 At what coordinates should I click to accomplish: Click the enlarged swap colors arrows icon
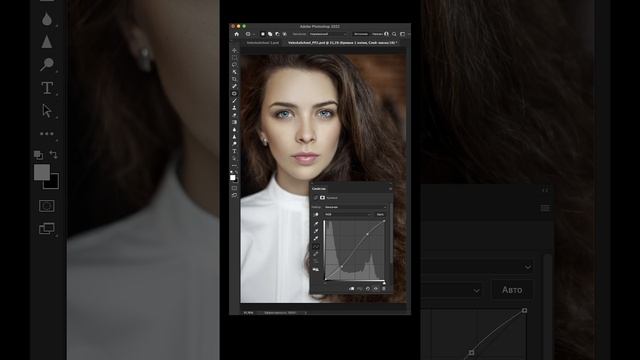[x=53, y=154]
